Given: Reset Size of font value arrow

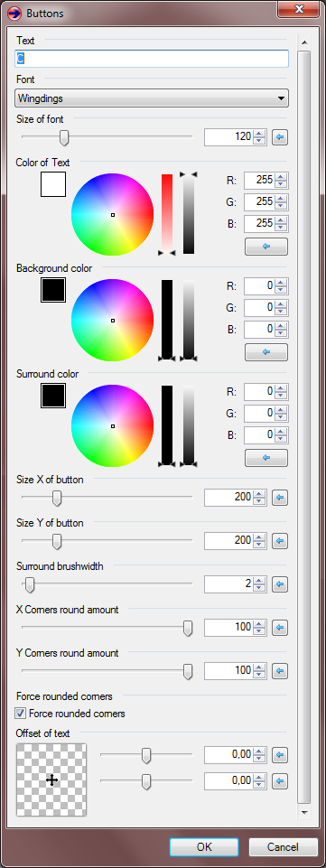Looking at the screenshot, I should [280, 136].
